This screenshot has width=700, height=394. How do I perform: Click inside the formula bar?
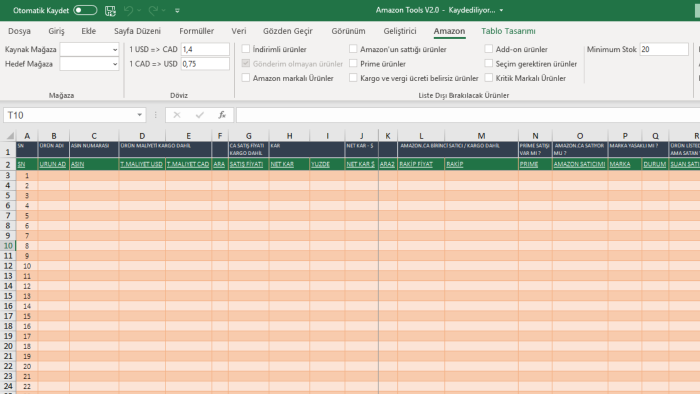click(x=468, y=115)
